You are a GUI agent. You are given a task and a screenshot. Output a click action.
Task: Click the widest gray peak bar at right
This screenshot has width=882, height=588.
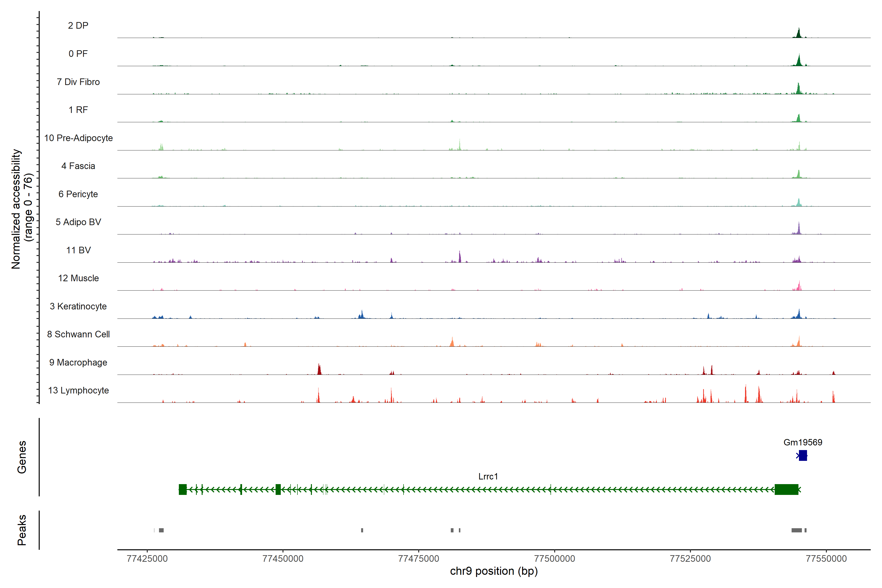tap(796, 530)
